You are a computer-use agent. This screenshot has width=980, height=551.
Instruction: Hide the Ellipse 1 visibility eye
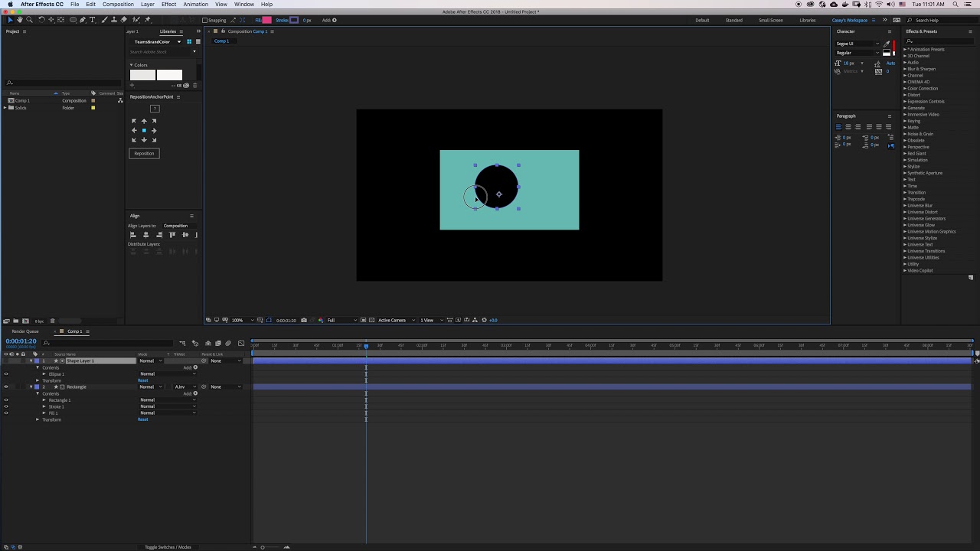(6, 373)
